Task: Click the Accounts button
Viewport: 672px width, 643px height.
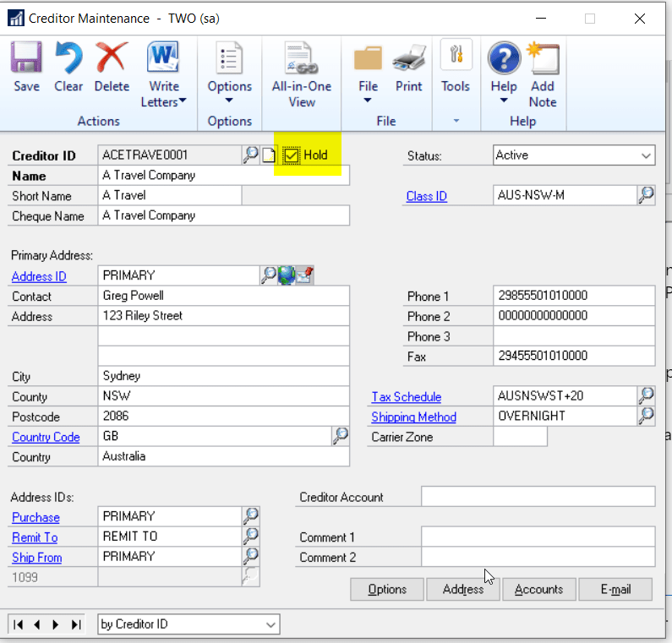Action: click(x=538, y=589)
